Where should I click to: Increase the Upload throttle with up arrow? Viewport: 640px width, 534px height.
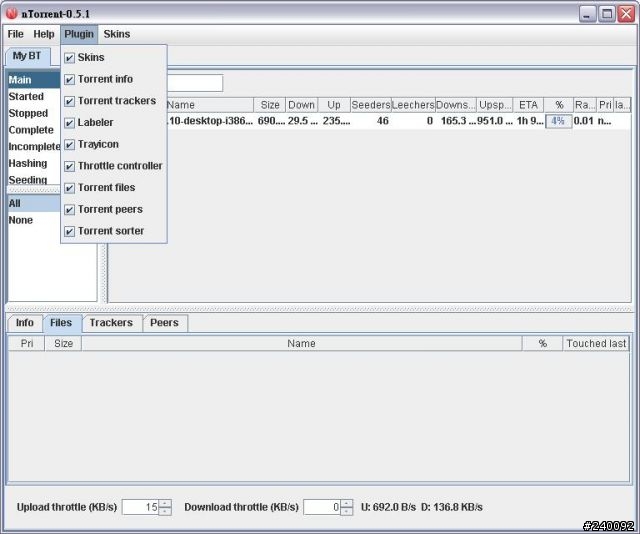coord(165,504)
